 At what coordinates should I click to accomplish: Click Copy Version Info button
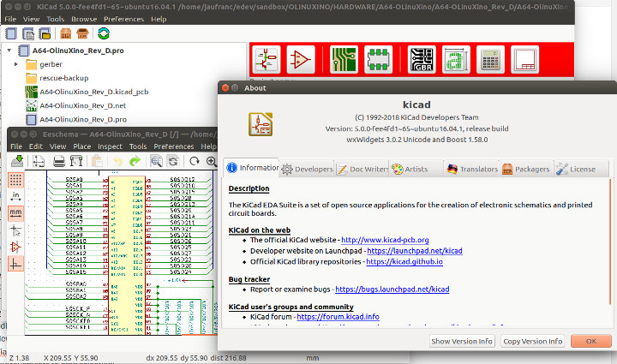tap(532, 341)
